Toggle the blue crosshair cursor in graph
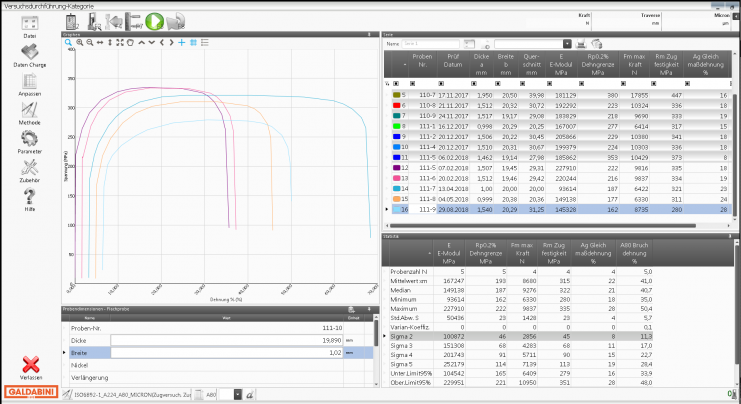741x404 pixels. pyautogui.click(x=181, y=43)
